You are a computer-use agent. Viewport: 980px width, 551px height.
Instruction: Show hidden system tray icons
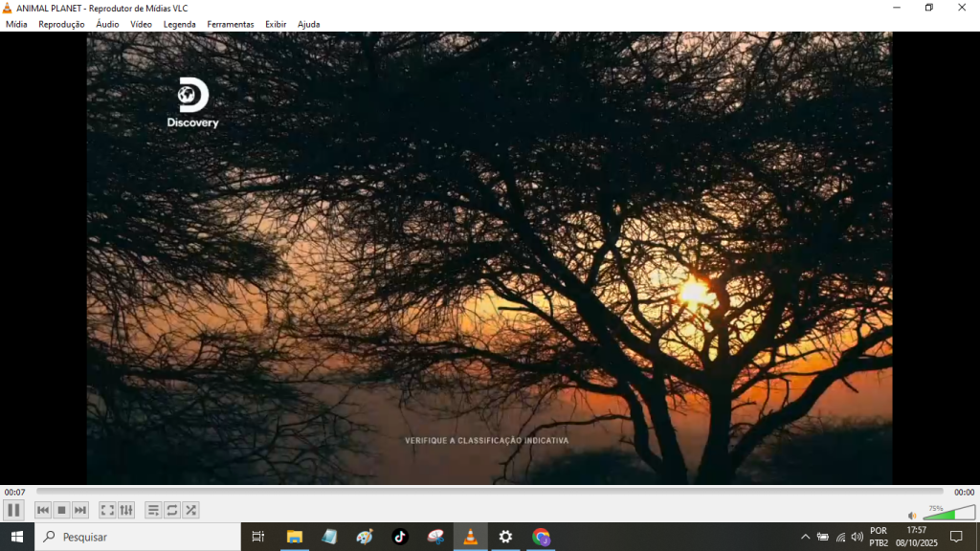point(805,537)
